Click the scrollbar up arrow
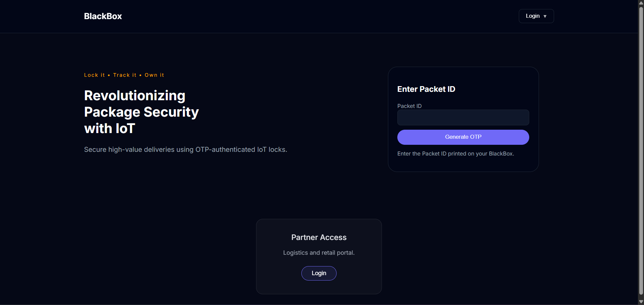Image resolution: width=644 pixels, height=305 pixels. pyautogui.click(x=641, y=3)
